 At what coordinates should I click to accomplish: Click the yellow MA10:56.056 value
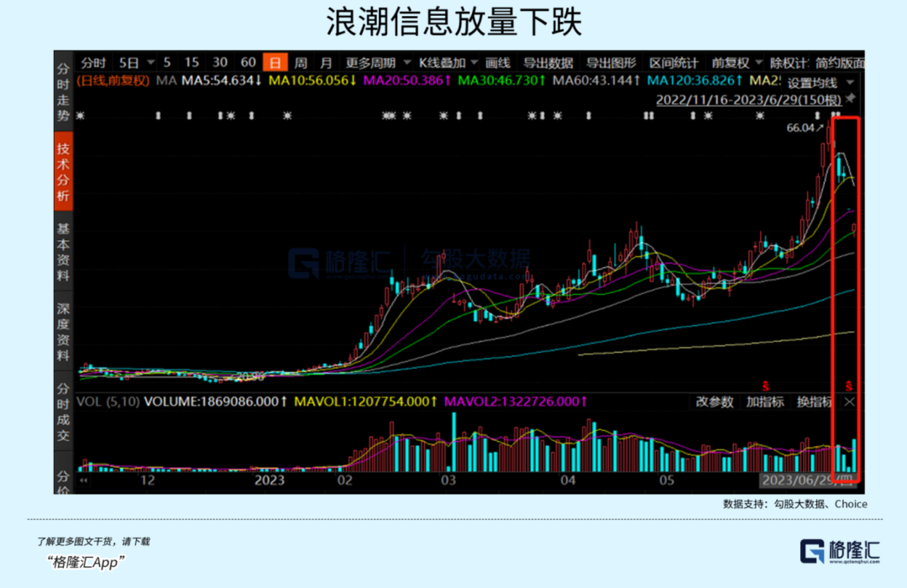click(x=312, y=81)
